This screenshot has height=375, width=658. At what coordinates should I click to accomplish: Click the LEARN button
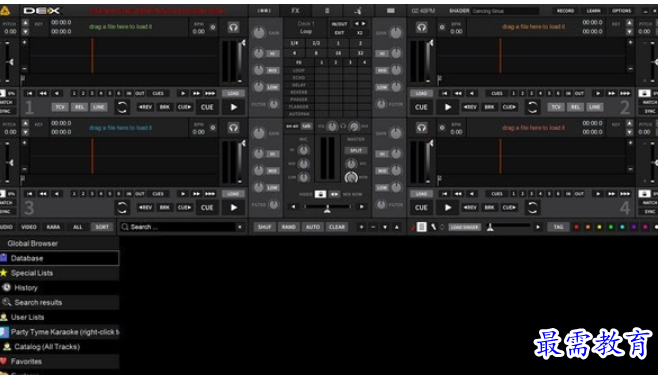(593, 11)
